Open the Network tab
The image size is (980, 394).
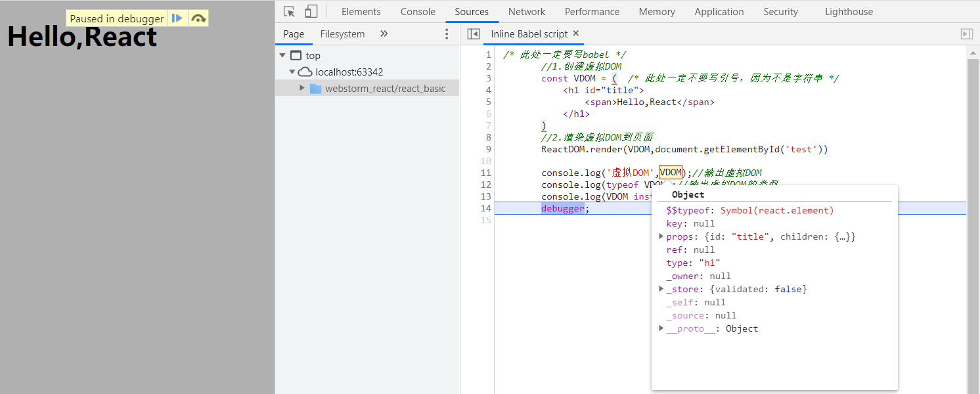(x=527, y=11)
